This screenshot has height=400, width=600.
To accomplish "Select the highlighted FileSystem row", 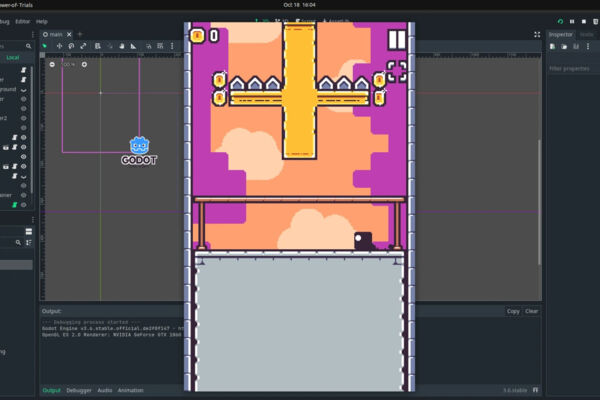I will tap(16, 265).
